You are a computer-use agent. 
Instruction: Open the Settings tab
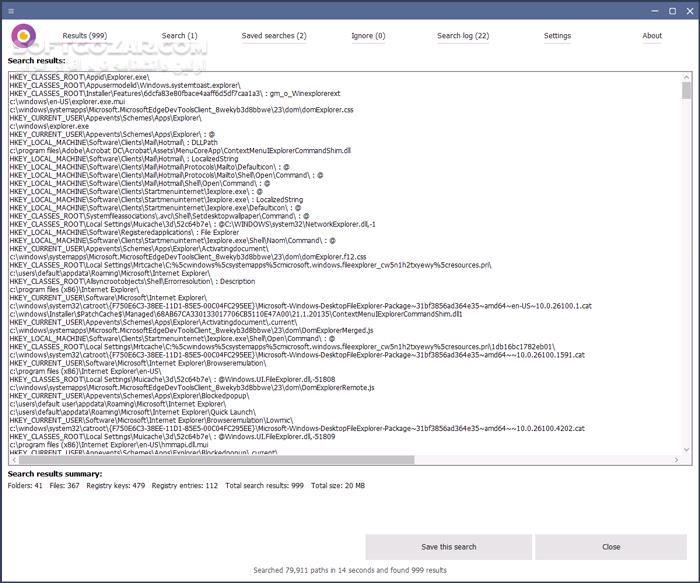557,36
